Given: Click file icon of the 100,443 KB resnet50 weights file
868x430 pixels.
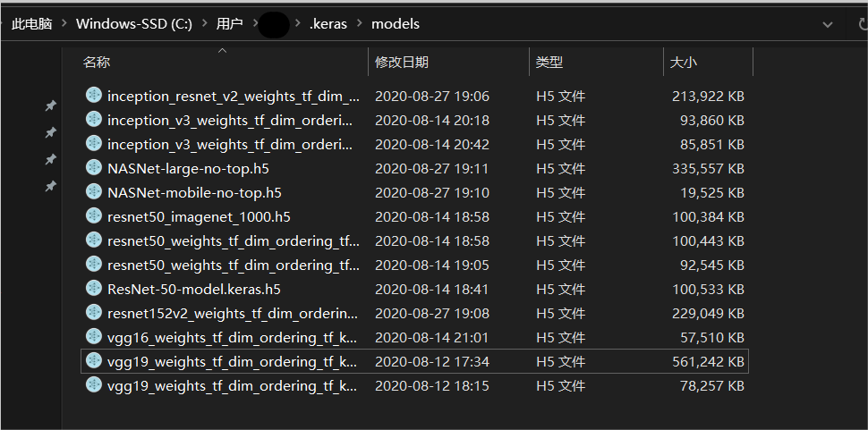Looking at the screenshot, I should 94,240.
